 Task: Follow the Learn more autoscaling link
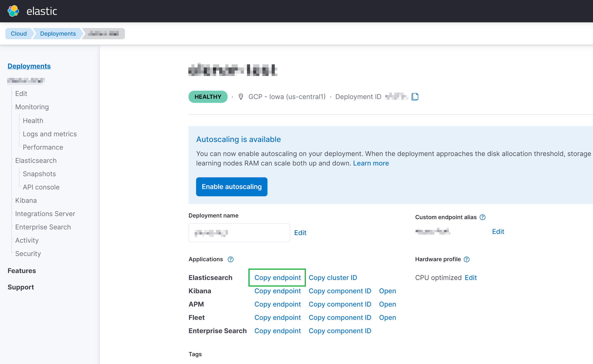(371, 163)
